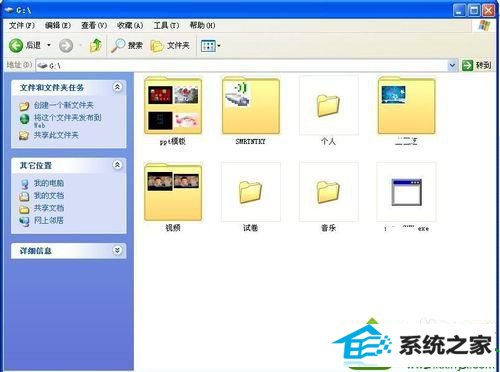Click the Network Neighborhood icon in sidebar
The height and width of the screenshot is (372, 500).
[24, 221]
